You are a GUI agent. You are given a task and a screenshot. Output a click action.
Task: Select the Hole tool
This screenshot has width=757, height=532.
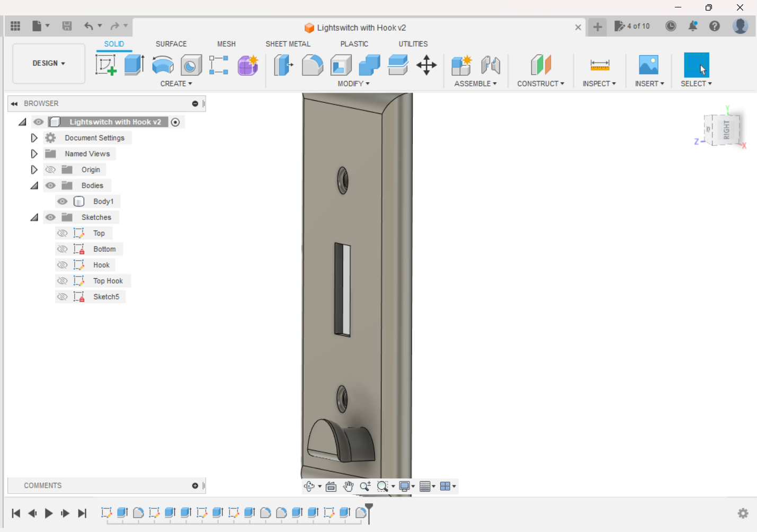pyautogui.click(x=191, y=65)
